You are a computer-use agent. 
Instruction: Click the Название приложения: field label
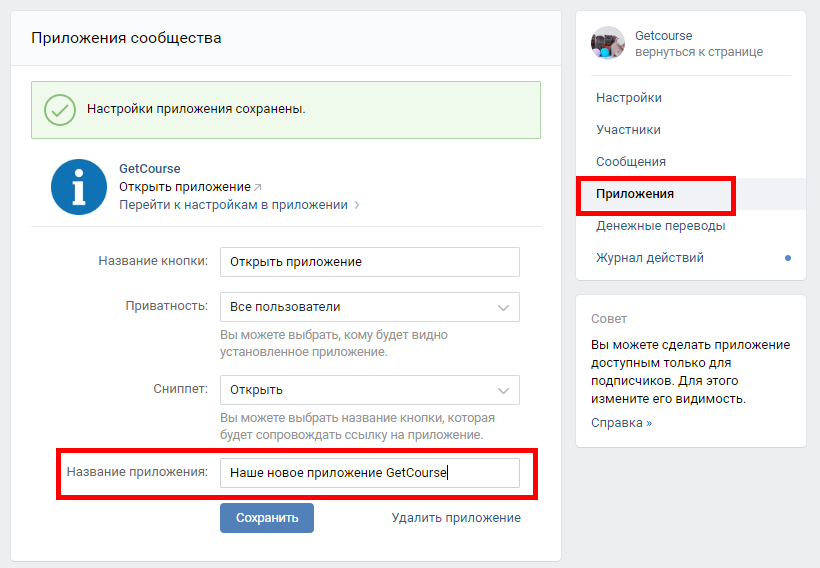pyautogui.click(x=137, y=472)
